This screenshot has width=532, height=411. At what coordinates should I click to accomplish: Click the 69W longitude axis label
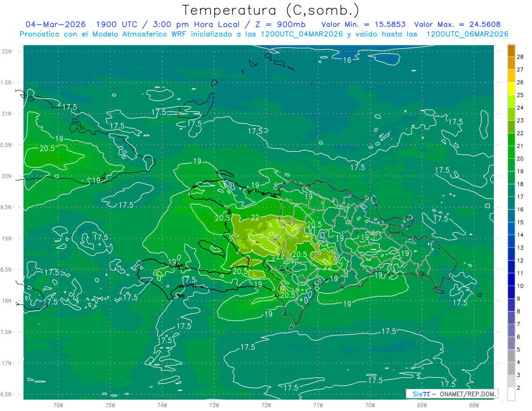pos(422,405)
